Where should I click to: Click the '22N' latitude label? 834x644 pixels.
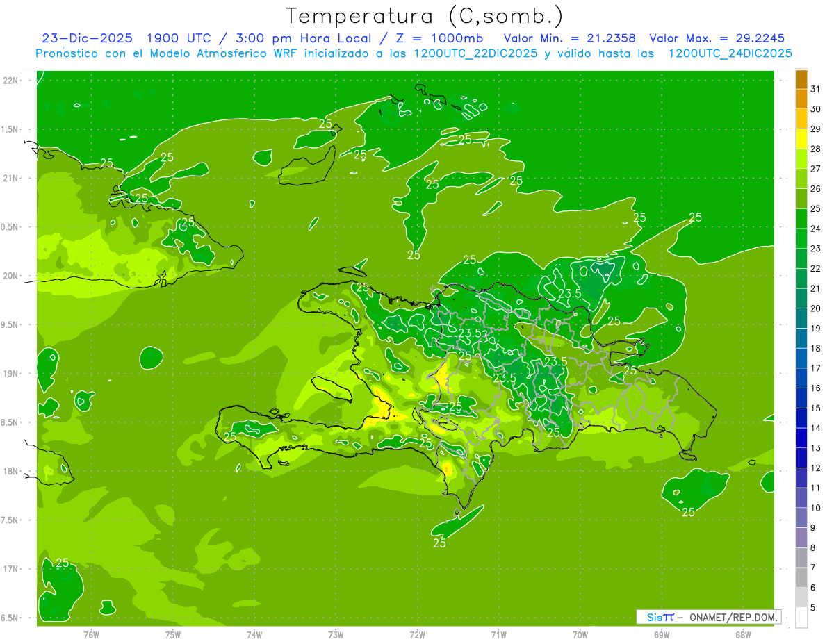[12, 81]
